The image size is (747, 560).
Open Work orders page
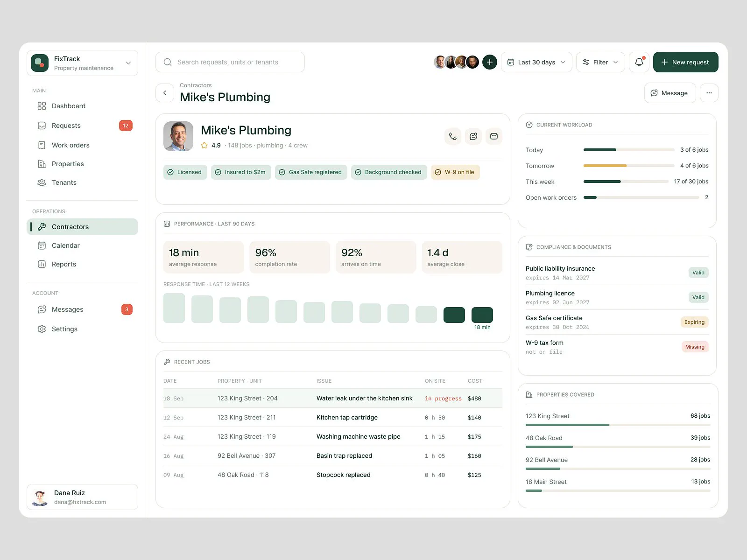click(82, 145)
